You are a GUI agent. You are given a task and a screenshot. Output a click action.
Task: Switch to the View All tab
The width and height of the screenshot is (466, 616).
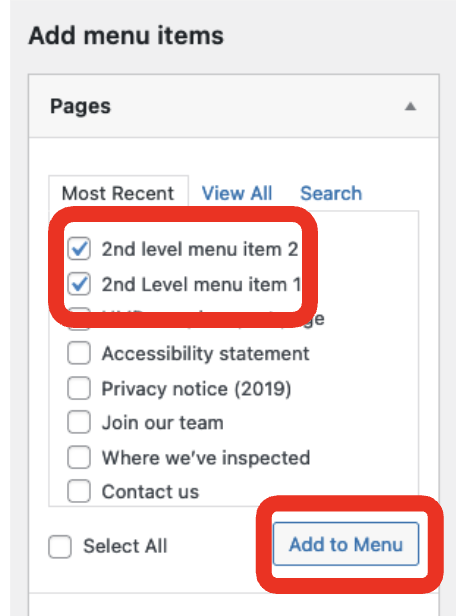[237, 193]
